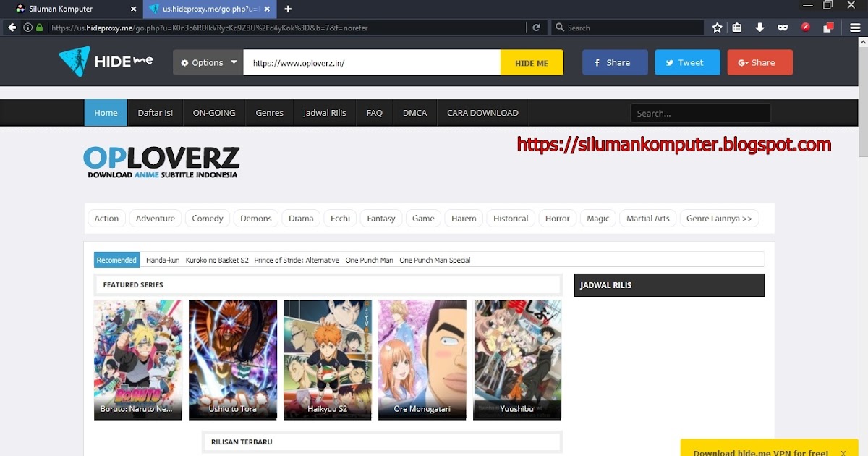This screenshot has width=868, height=456.
Task: Click the green padlock security icon
Action: pyautogui.click(x=39, y=28)
